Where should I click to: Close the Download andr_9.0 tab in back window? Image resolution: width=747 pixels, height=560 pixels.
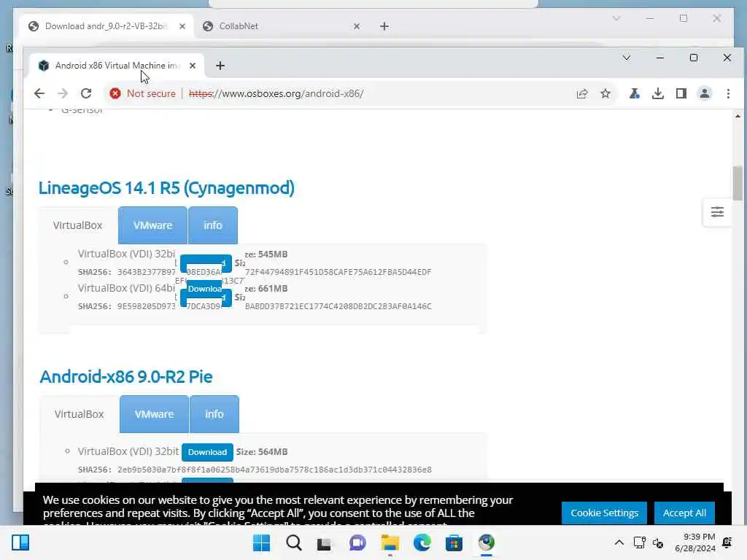tap(182, 26)
